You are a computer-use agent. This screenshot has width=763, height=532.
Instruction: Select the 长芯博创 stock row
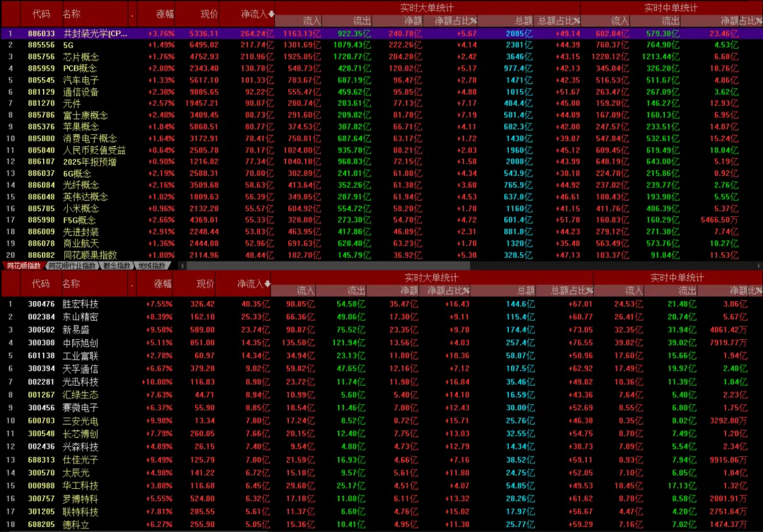pyautogui.click(x=381, y=434)
